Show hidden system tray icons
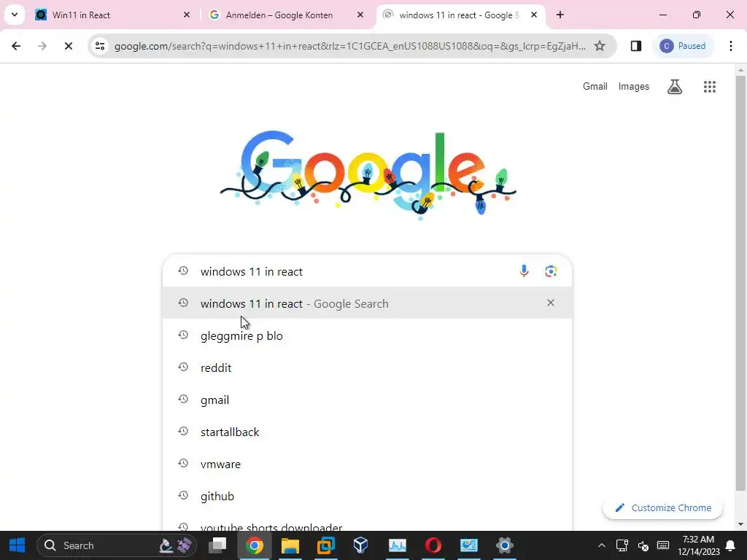Image resolution: width=747 pixels, height=560 pixels. coord(601,545)
